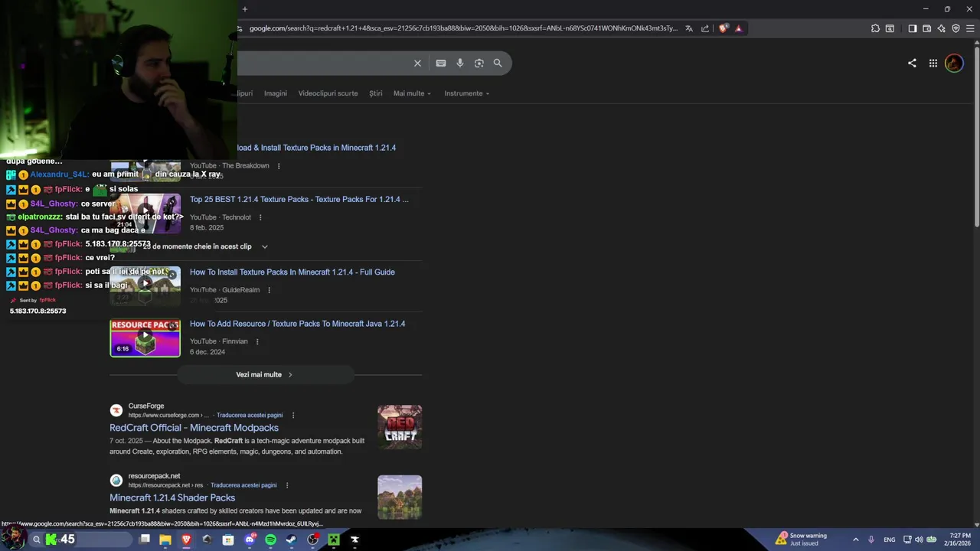Screen dimensions: 980x551
Task: Click Traducerea acestei pagini for CurseForge
Action: [x=250, y=416]
